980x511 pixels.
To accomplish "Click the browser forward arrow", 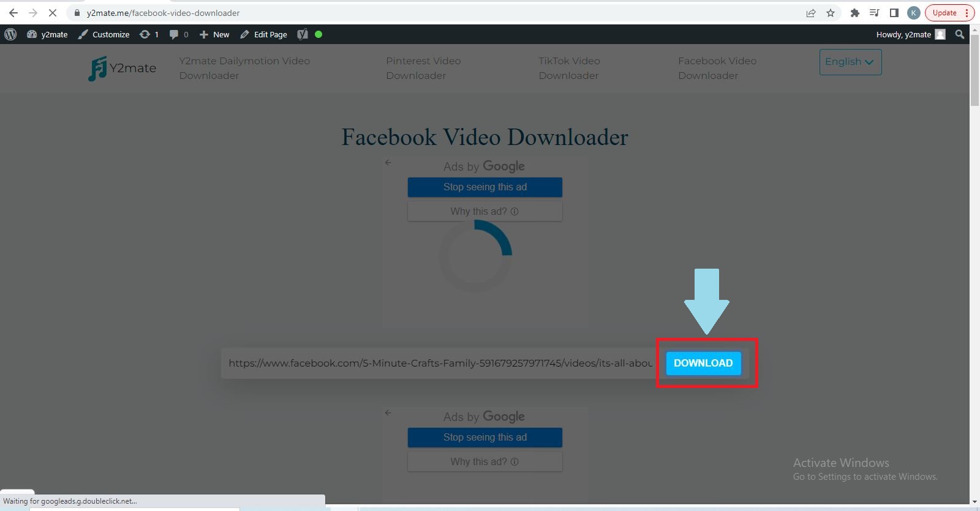I will click(32, 13).
